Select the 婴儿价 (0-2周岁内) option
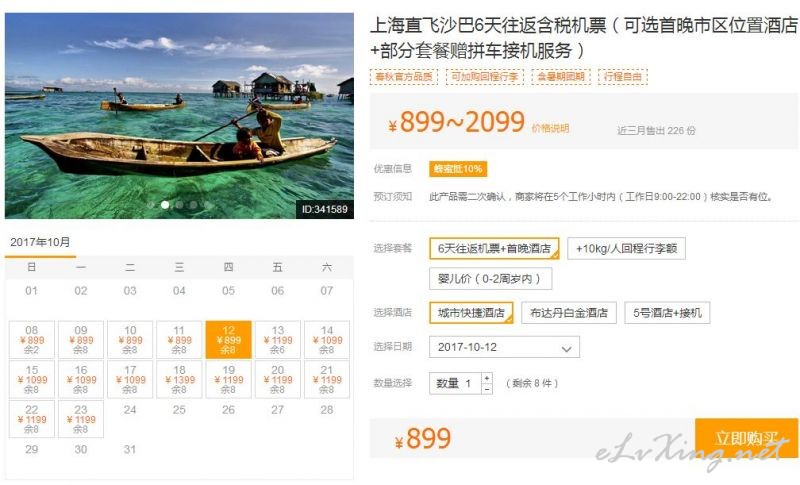800x485 pixels. tap(490, 279)
